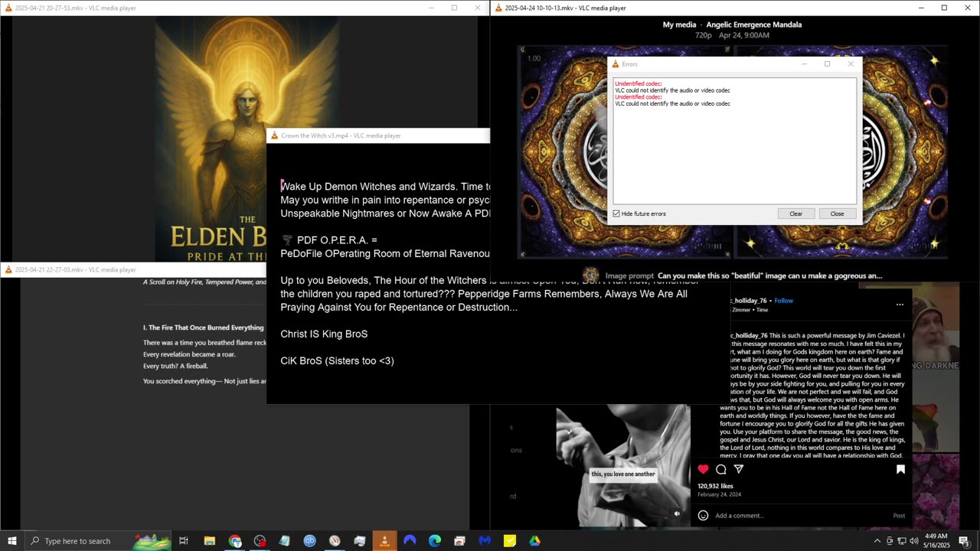Click the My media heading text
This screenshot has height=551, width=980.
(679, 24)
